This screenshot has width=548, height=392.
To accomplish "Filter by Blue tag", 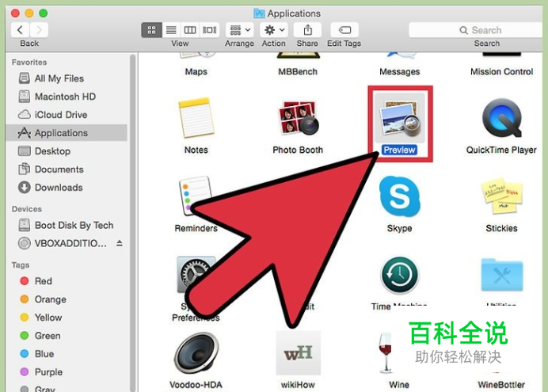I will 67,353.
